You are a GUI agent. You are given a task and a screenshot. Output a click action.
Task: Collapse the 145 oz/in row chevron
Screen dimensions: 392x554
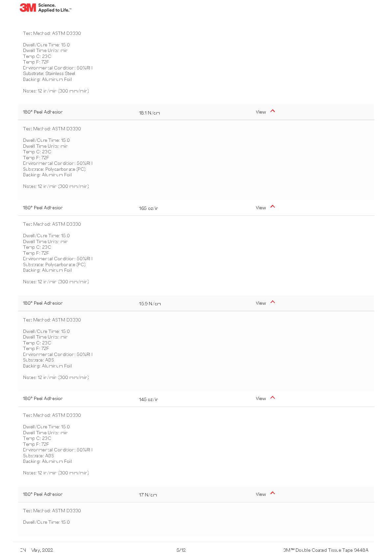273,398
